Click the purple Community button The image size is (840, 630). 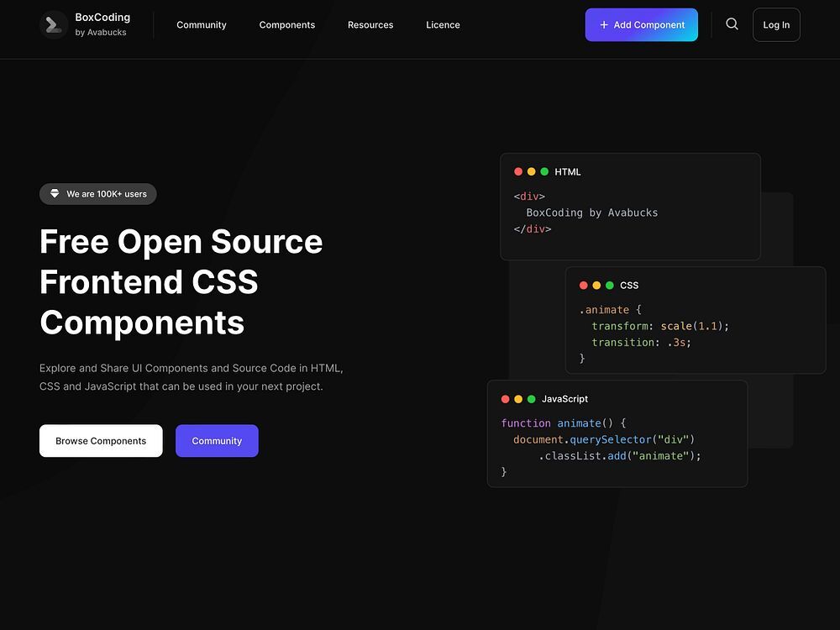click(x=217, y=441)
